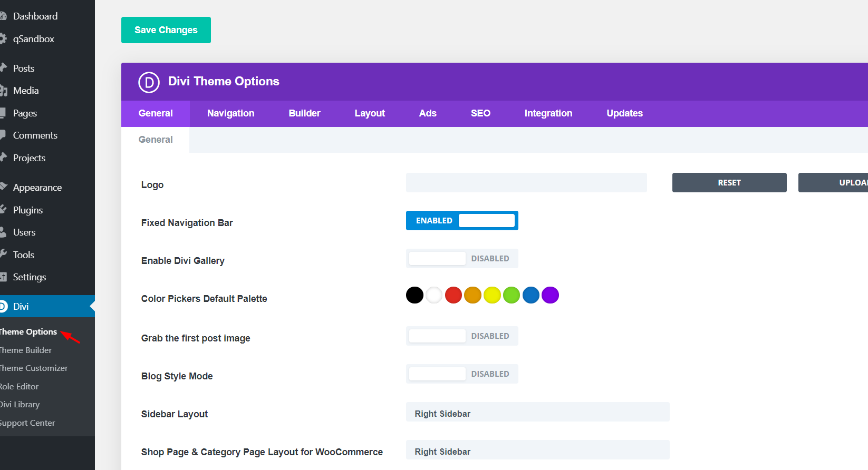868x470 pixels.
Task: Open the Ads tab
Action: (x=428, y=113)
